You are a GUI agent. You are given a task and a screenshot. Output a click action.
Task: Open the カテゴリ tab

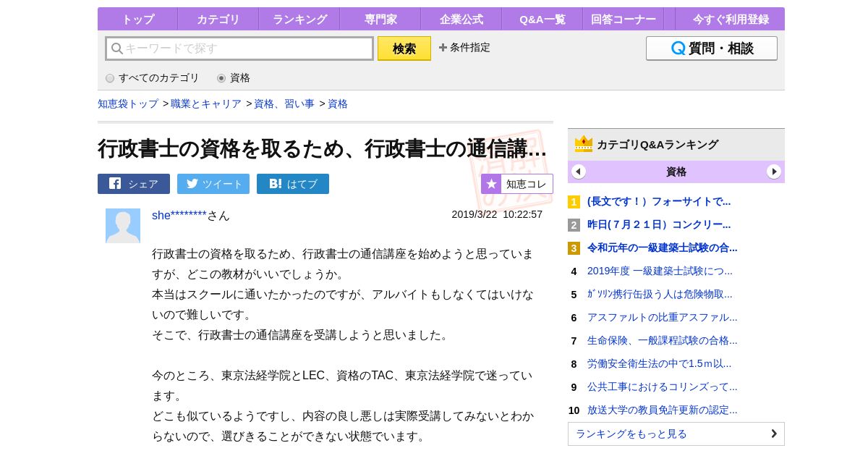[x=218, y=19]
